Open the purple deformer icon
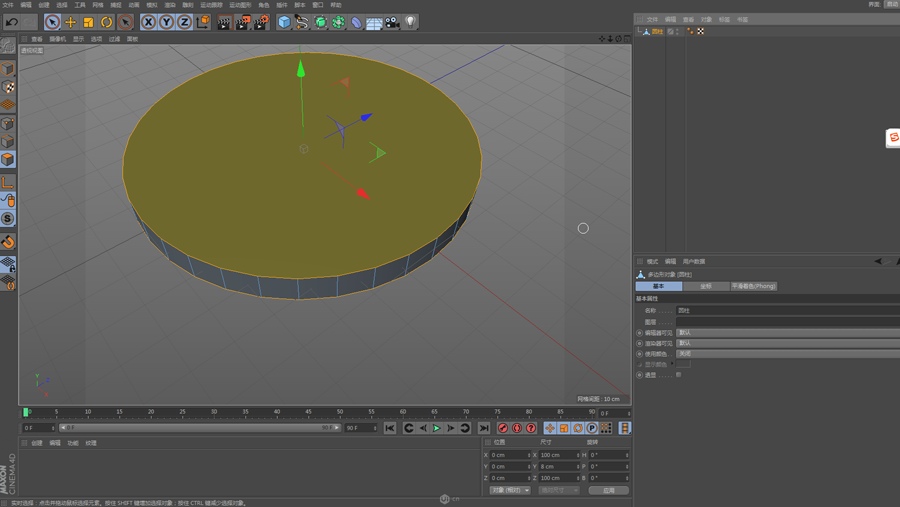This screenshot has width=900, height=507. pos(356,22)
